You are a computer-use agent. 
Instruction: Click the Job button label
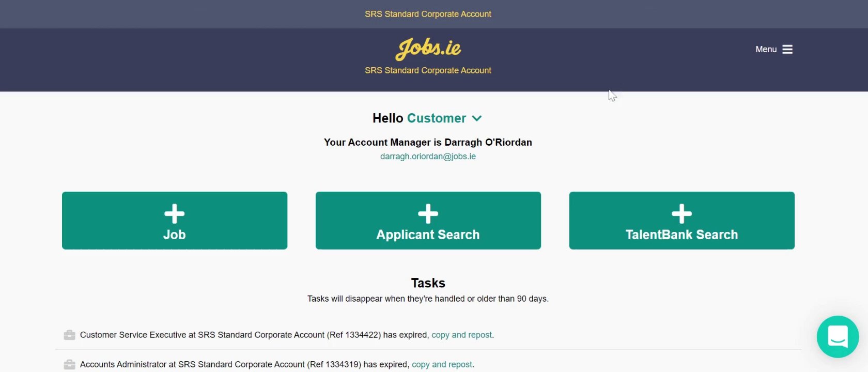click(x=175, y=235)
